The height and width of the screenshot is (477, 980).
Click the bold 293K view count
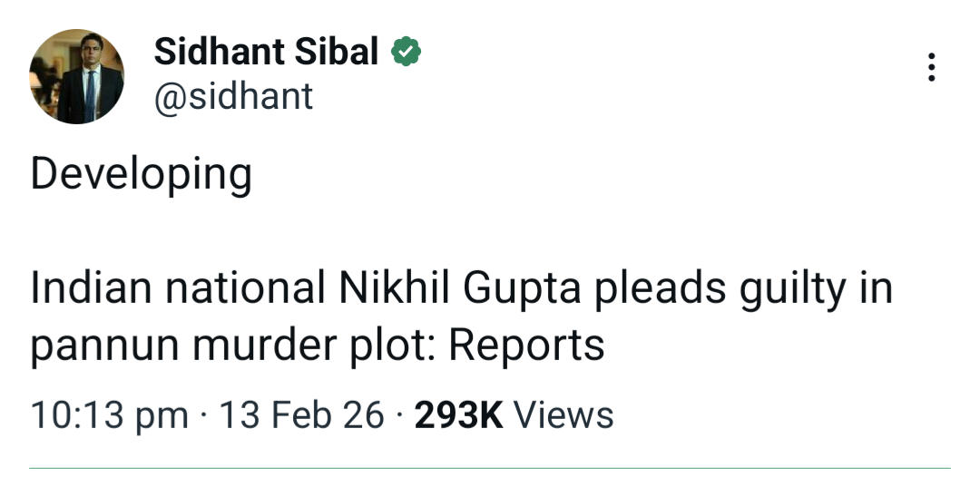click(x=458, y=415)
